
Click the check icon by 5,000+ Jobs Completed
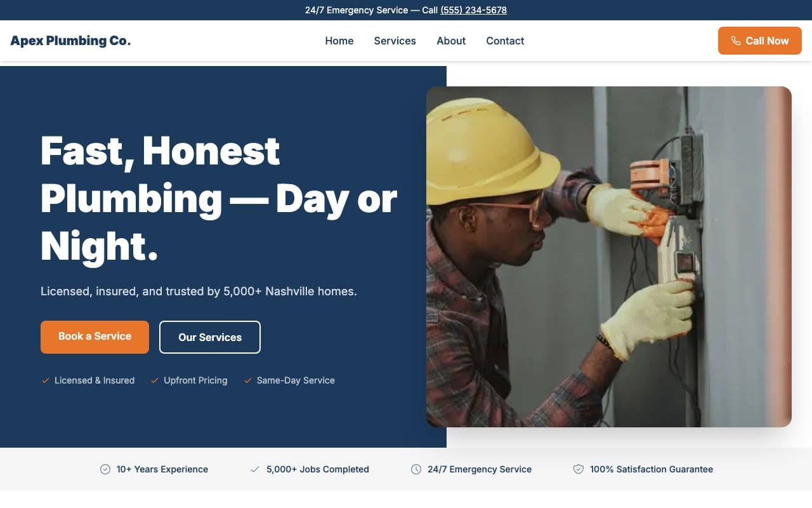(x=256, y=469)
